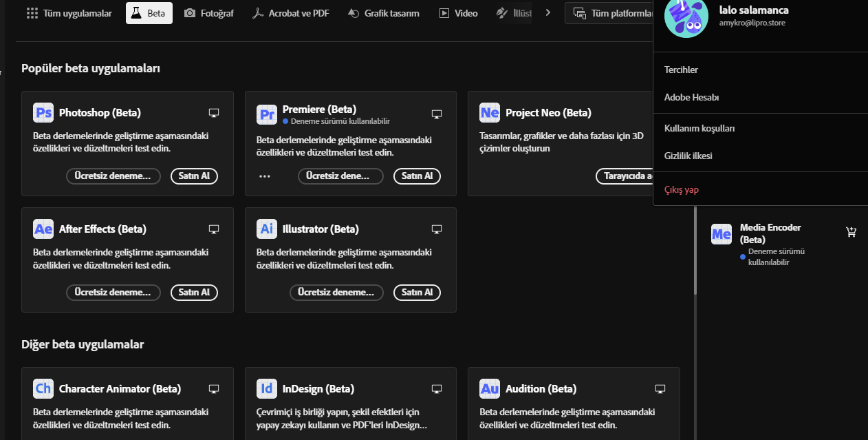Click the Illustrator Ai icon
Screen dimensions: 868x440
pyautogui.click(x=267, y=229)
